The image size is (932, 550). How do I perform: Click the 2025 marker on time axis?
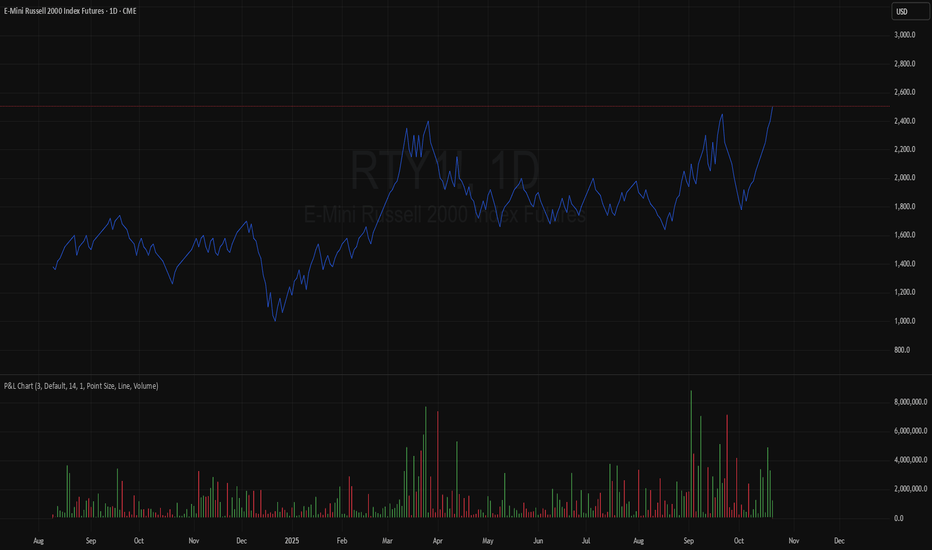(x=292, y=539)
